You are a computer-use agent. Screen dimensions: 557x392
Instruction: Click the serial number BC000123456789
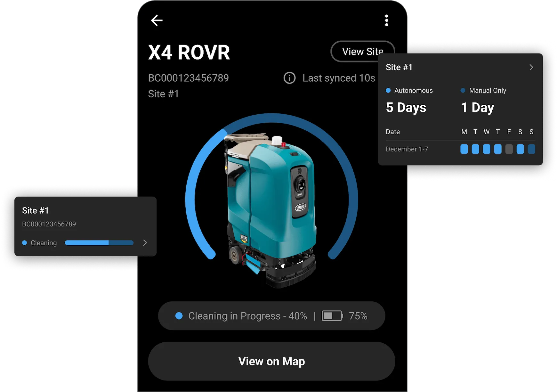188,78
